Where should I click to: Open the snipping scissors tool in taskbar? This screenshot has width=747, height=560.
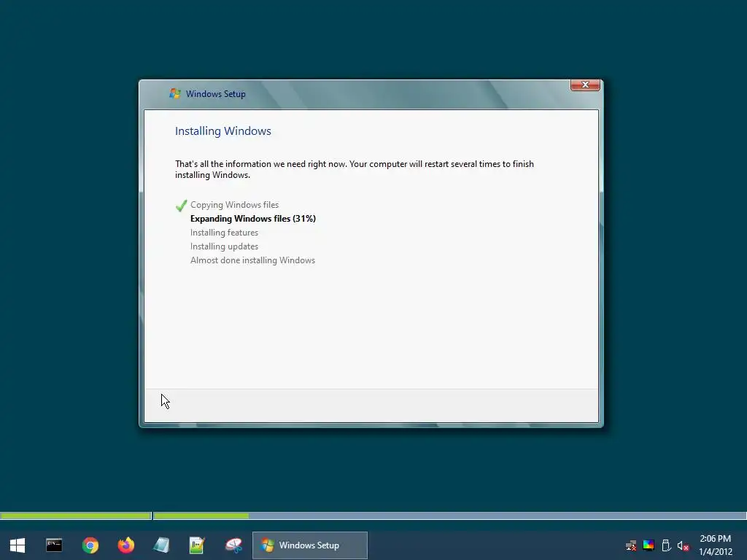coord(233,545)
